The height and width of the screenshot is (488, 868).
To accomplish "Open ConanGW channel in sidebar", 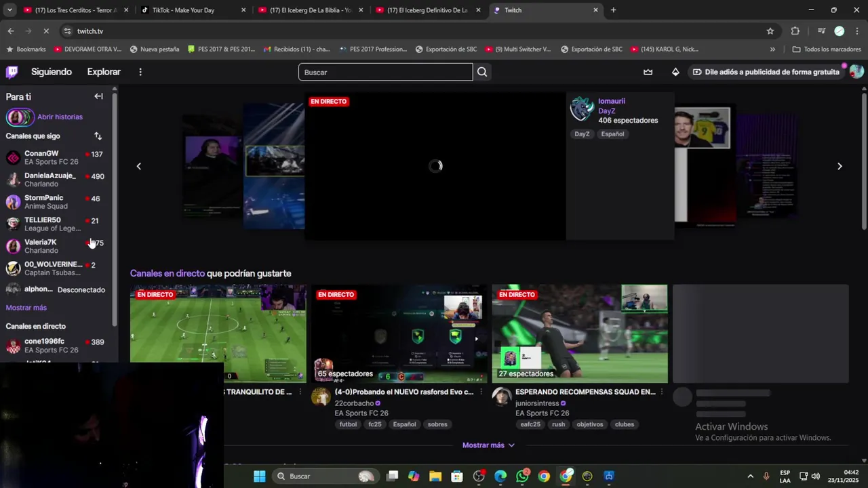I will click(x=55, y=158).
